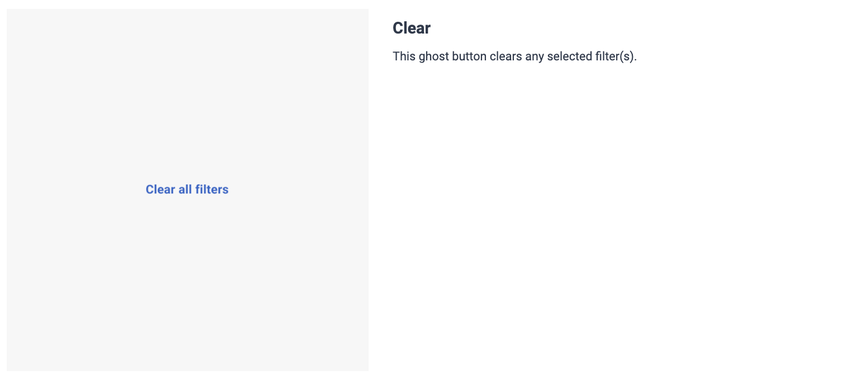Viewport: 868px width, 379px height.
Task: Click the word "This" in the description
Action: (x=404, y=56)
